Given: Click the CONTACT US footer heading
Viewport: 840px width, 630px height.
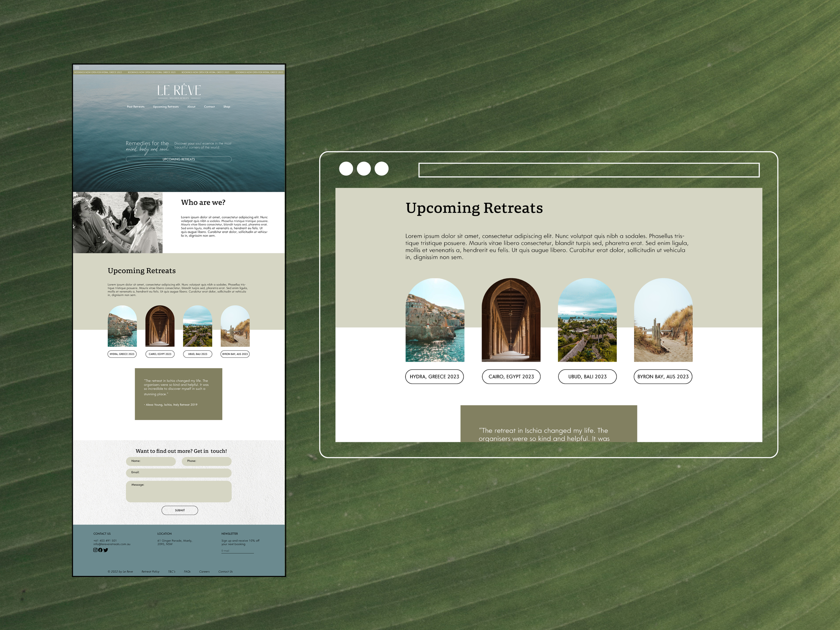Looking at the screenshot, I should [x=102, y=534].
